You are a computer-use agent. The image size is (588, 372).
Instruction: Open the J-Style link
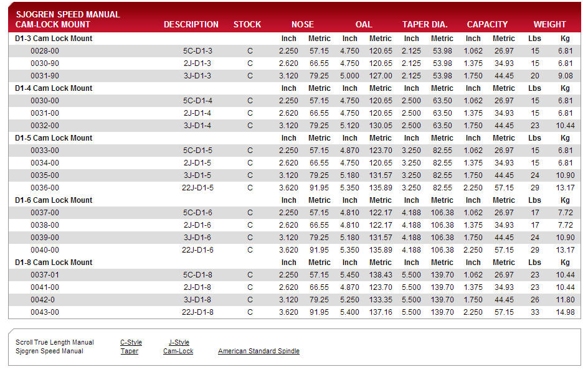179,342
